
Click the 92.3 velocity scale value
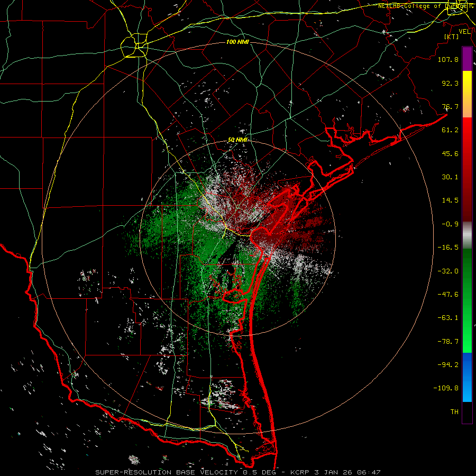[x=450, y=83]
